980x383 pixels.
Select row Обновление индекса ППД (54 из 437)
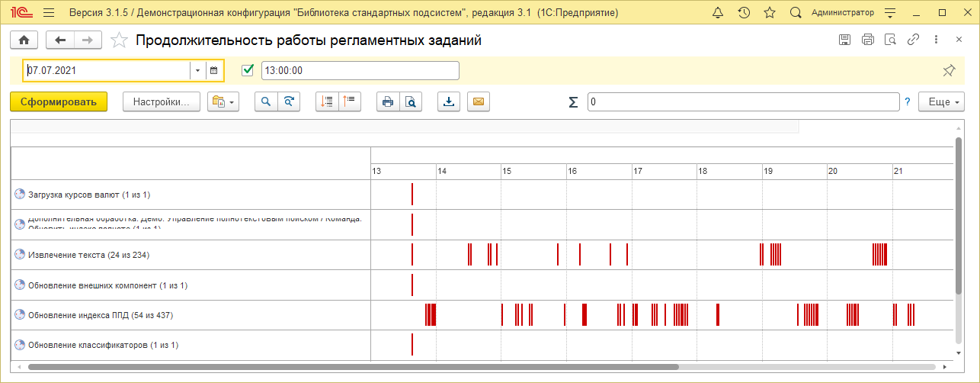click(x=191, y=314)
